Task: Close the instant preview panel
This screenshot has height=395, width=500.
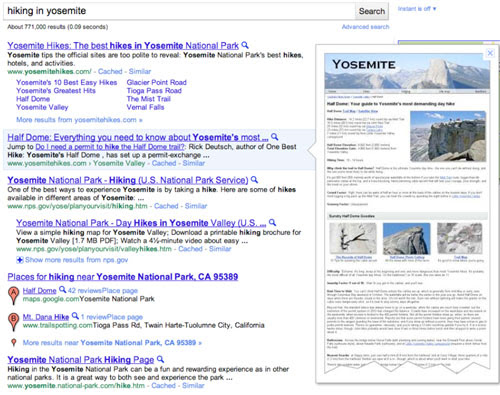Action: [490, 53]
